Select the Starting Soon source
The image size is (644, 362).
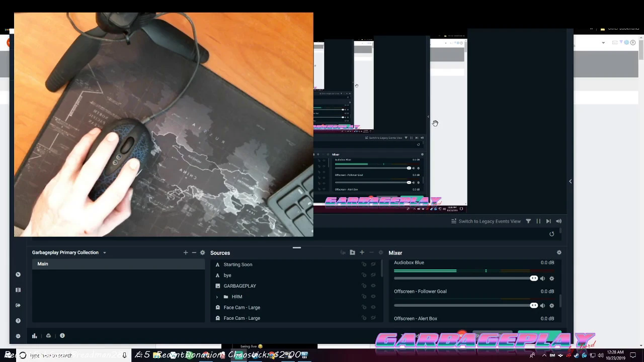point(237,264)
